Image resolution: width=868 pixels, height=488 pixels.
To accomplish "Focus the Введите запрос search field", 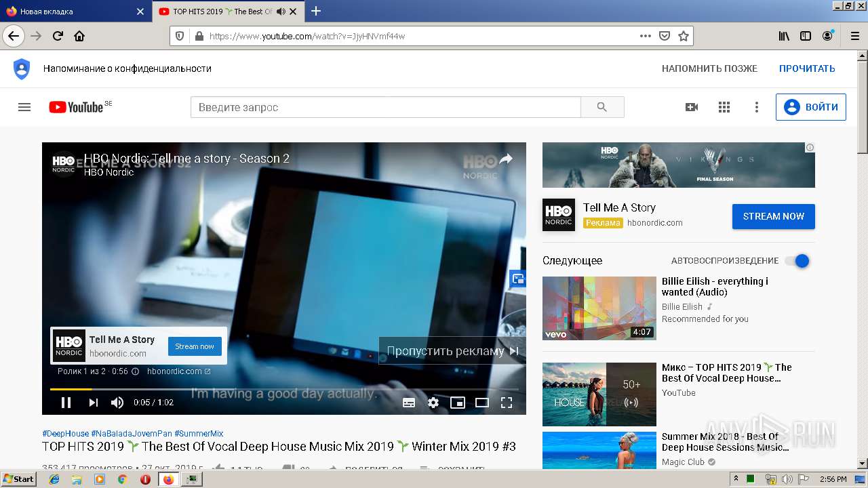I will 385,107.
